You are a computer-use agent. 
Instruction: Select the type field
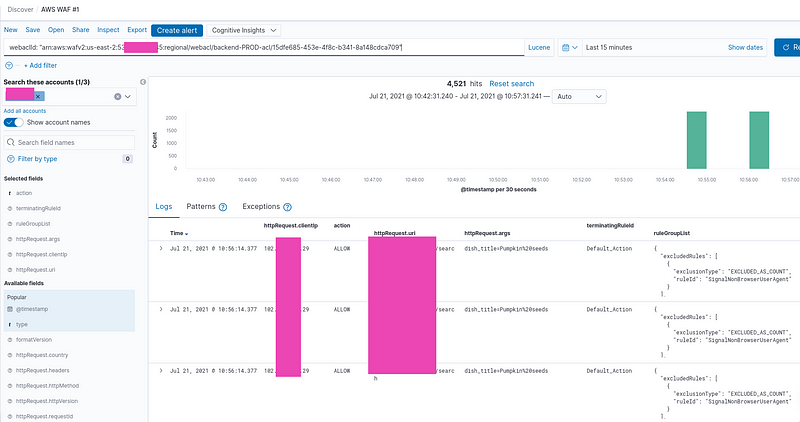21,325
